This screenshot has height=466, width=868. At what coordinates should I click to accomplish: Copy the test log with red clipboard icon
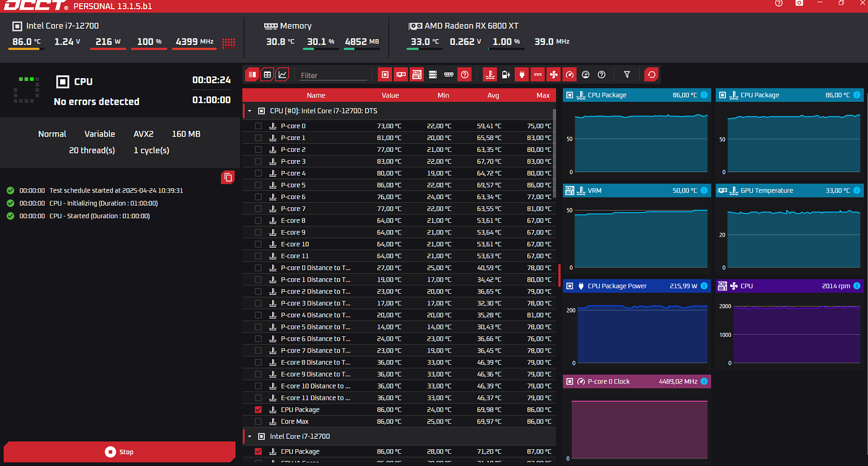pyautogui.click(x=228, y=177)
